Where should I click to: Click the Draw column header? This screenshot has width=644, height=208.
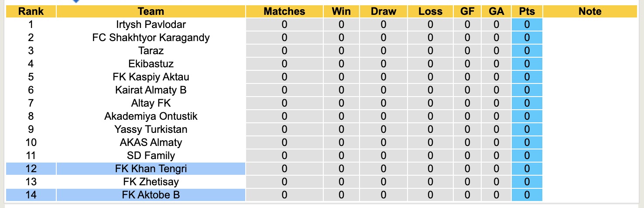(x=384, y=12)
